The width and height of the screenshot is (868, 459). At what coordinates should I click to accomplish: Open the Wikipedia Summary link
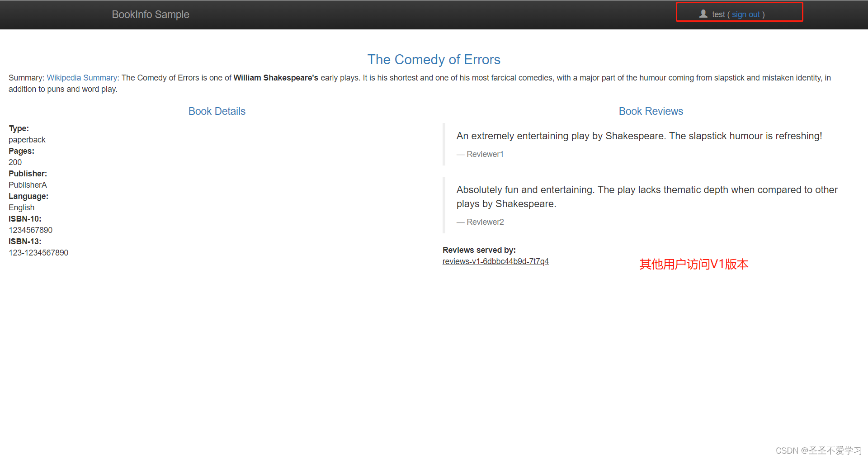(82, 78)
